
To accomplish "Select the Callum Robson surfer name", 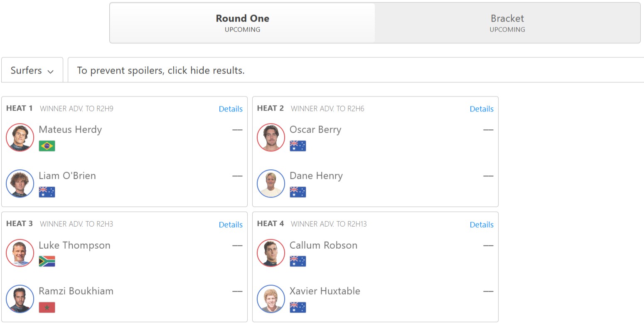I will 323,245.
